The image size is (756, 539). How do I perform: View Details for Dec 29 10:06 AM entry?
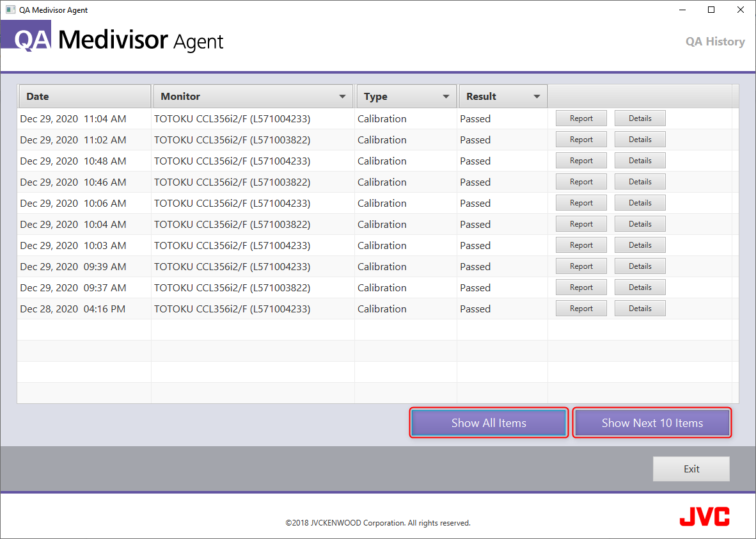(640, 203)
